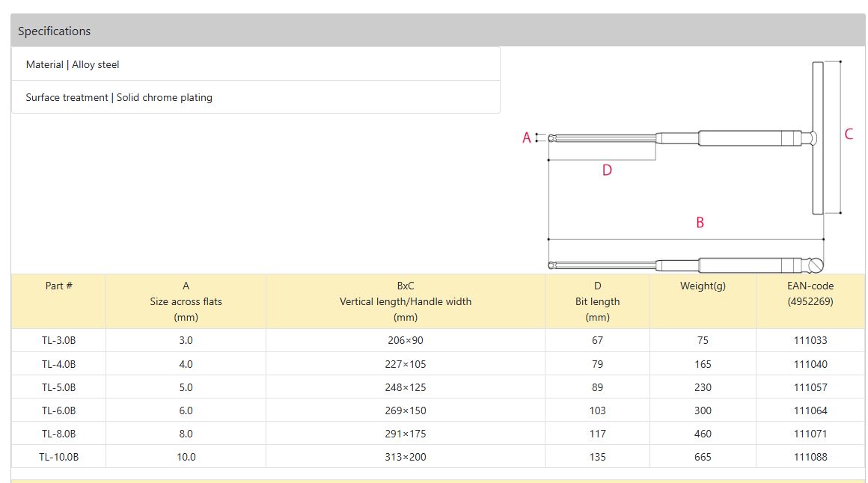
Task: Click bit length 79 cell
Action: pyautogui.click(x=597, y=364)
